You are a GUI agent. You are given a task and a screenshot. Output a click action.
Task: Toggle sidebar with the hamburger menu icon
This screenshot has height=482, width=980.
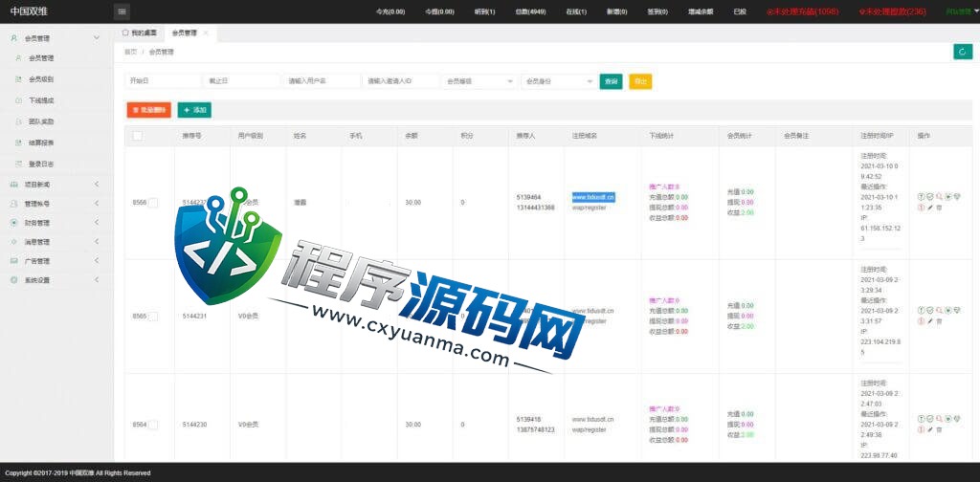(122, 11)
